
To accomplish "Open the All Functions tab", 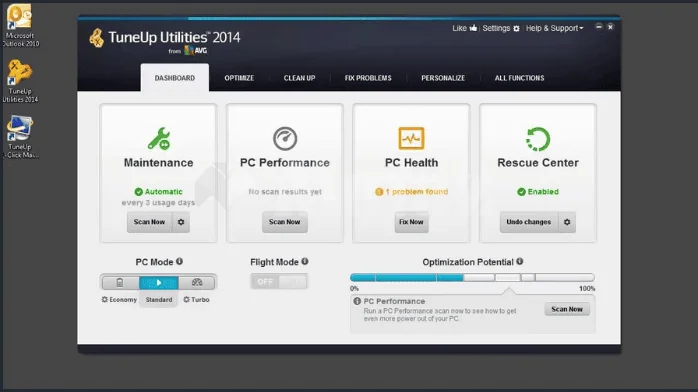I will point(519,78).
